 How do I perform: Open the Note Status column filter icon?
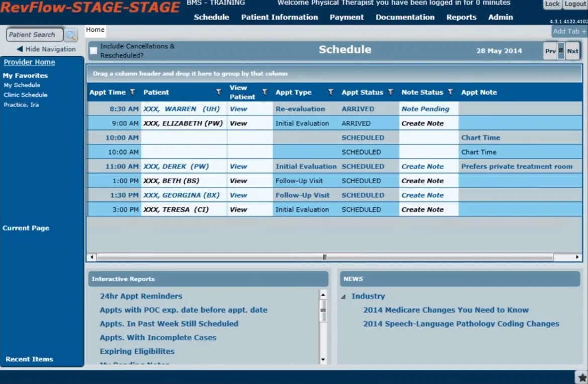click(450, 92)
